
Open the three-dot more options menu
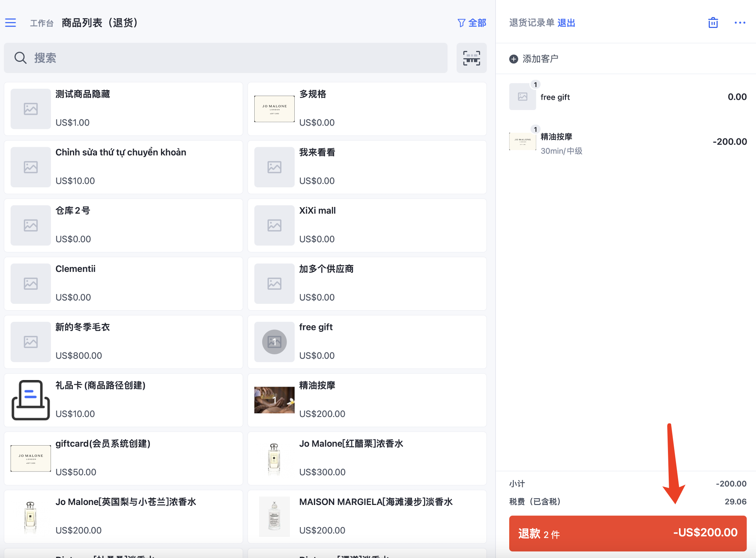(740, 23)
